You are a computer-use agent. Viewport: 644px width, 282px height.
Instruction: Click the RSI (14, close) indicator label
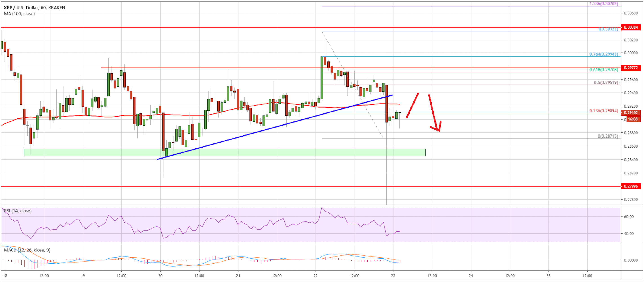pyautogui.click(x=18, y=211)
